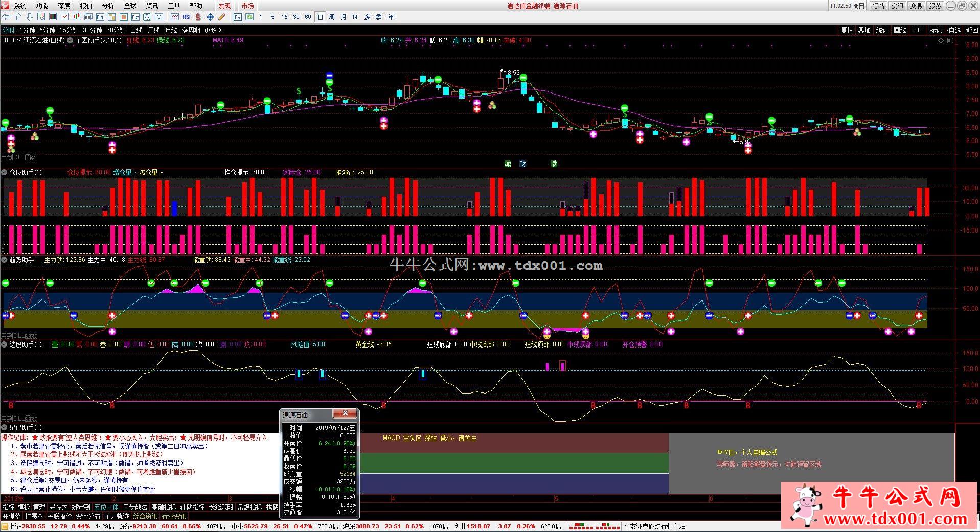Screen dimensions: 980x532
Task: Open the 系统 menu
Action: (x=20, y=6)
